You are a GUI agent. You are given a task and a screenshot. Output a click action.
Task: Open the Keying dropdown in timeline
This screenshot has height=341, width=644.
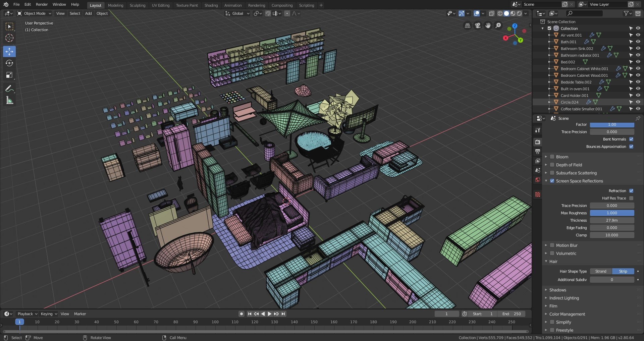point(49,314)
